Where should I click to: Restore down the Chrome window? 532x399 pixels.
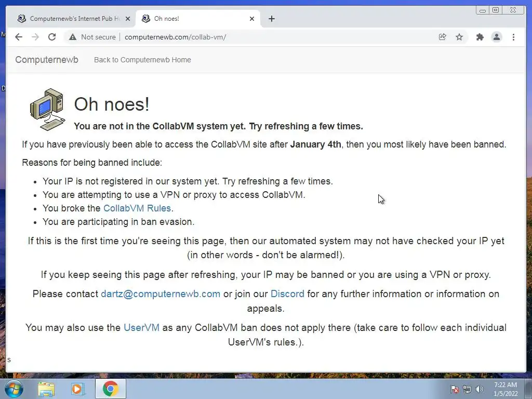(496, 10)
